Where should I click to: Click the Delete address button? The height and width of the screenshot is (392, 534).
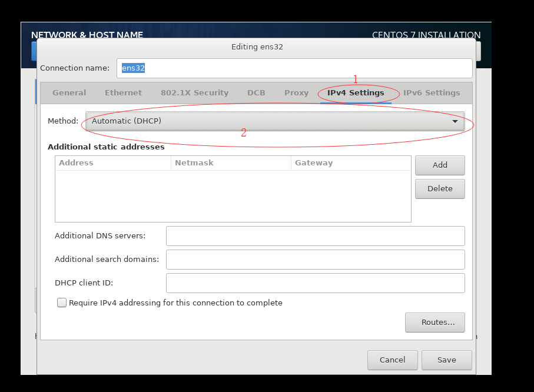(440, 189)
